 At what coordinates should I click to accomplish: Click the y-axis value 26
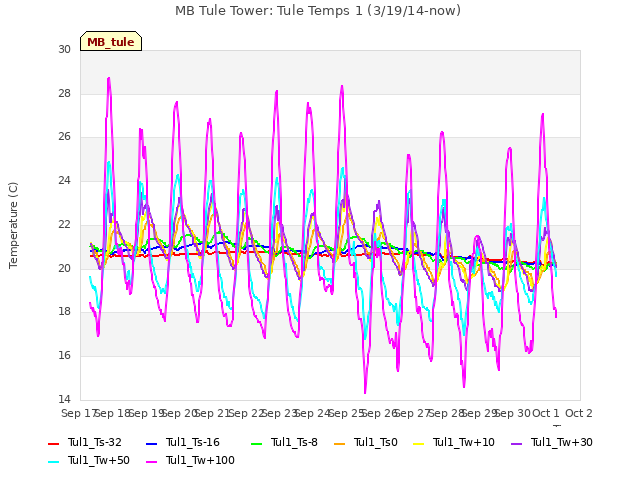[64, 137]
